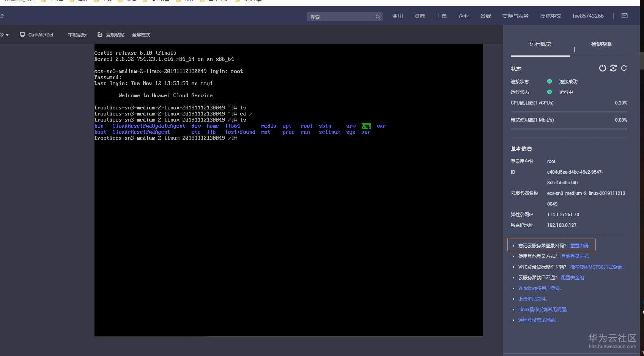Click the 'Last login' line in terminal
Viewport: 644px width, 356px height.
[154, 84]
